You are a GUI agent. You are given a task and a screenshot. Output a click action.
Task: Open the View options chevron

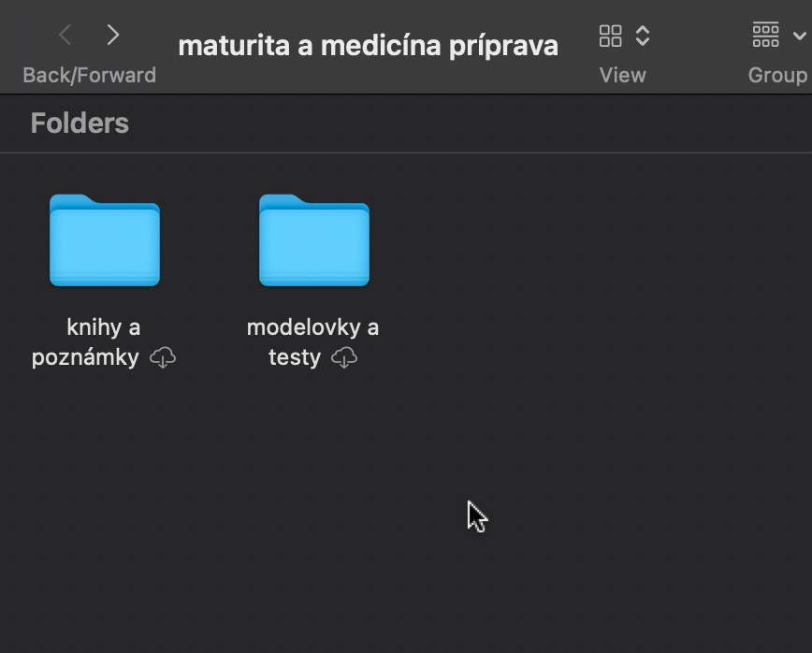tap(643, 36)
